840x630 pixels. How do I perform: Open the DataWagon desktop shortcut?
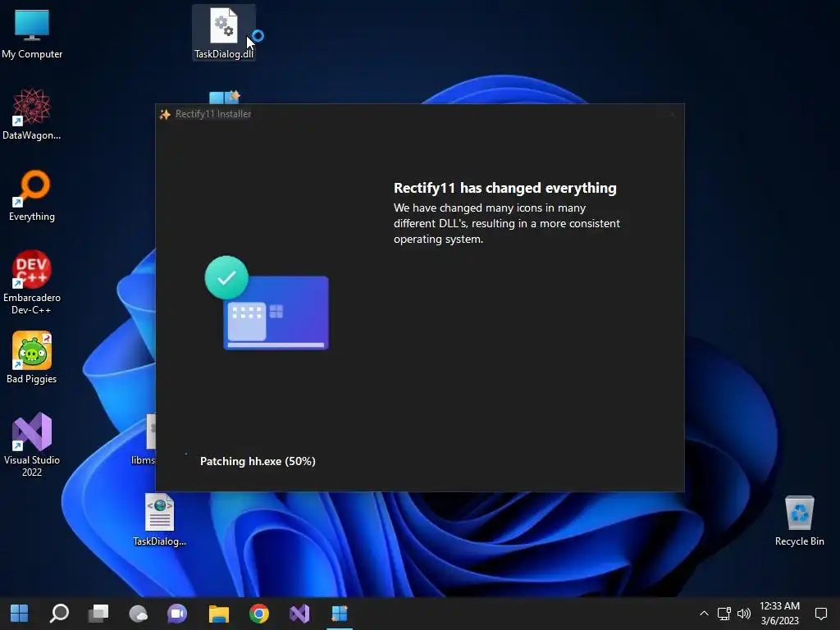pyautogui.click(x=32, y=115)
